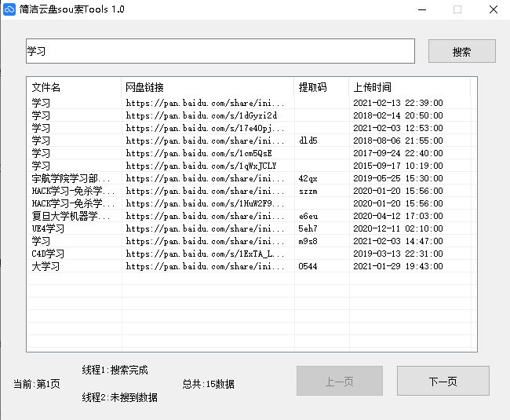
Task: Click the 网盘链接 column header
Action: click(207, 87)
